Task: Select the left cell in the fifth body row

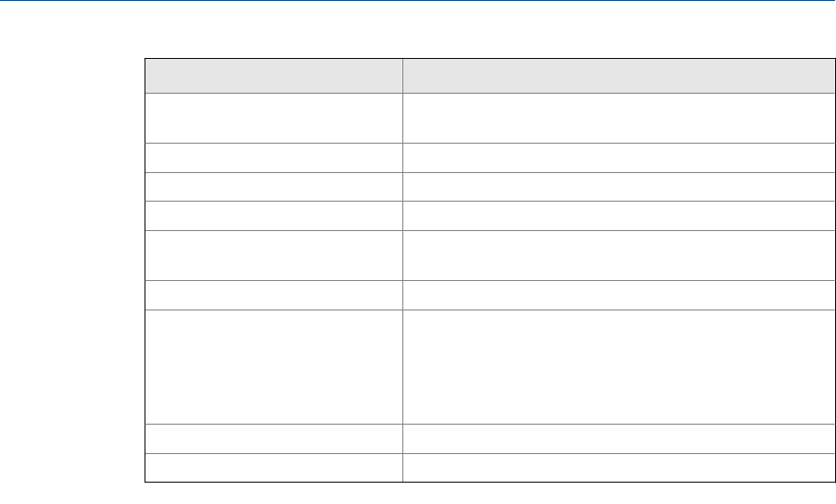Action: 273,255
